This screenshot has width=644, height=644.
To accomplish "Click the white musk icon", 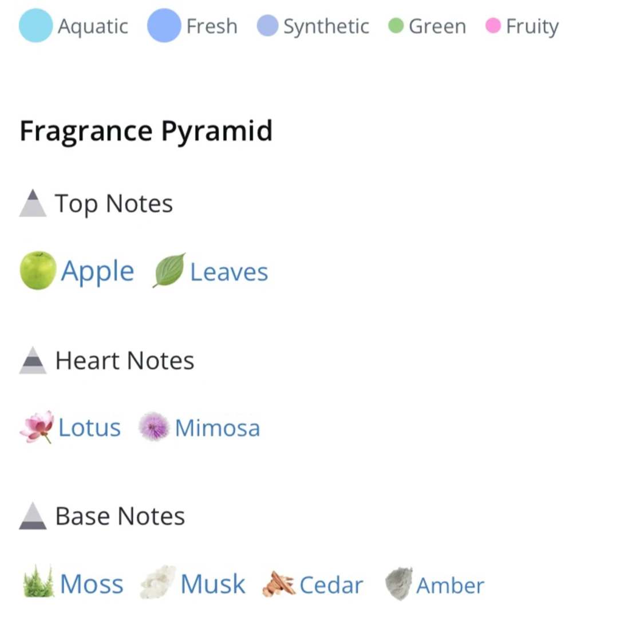I will coord(158,582).
